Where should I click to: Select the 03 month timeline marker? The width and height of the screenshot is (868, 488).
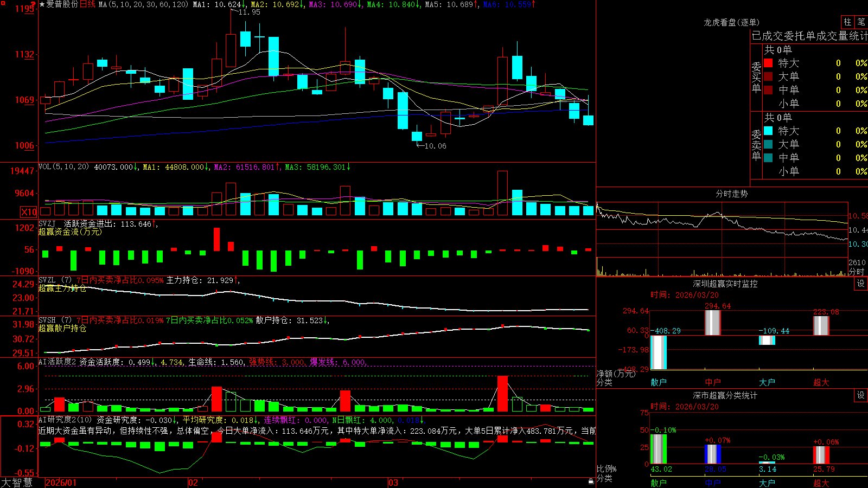tap(393, 483)
